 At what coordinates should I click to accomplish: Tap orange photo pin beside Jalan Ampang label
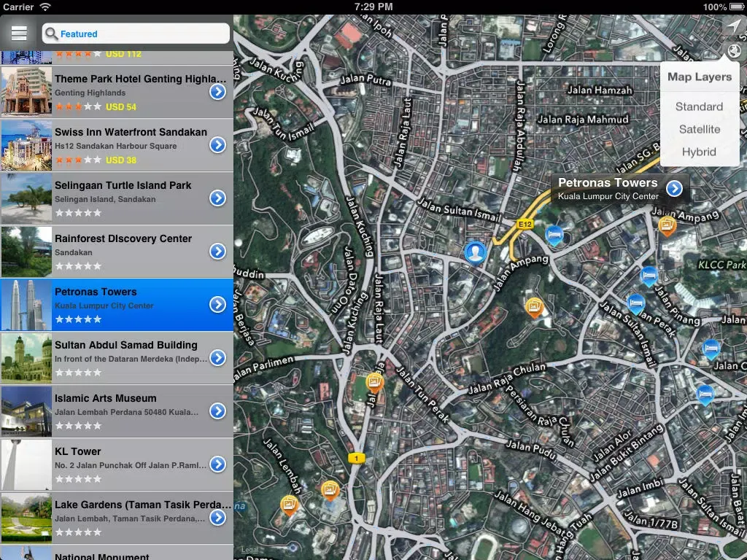pyautogui.click(x=667, y=225)
